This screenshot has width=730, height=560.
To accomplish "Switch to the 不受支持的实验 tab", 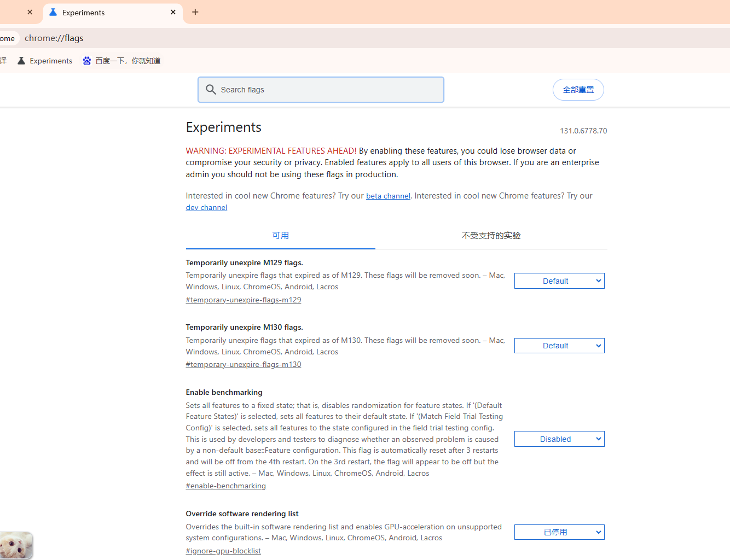I will pyautogui.click(x=491, y=236).
